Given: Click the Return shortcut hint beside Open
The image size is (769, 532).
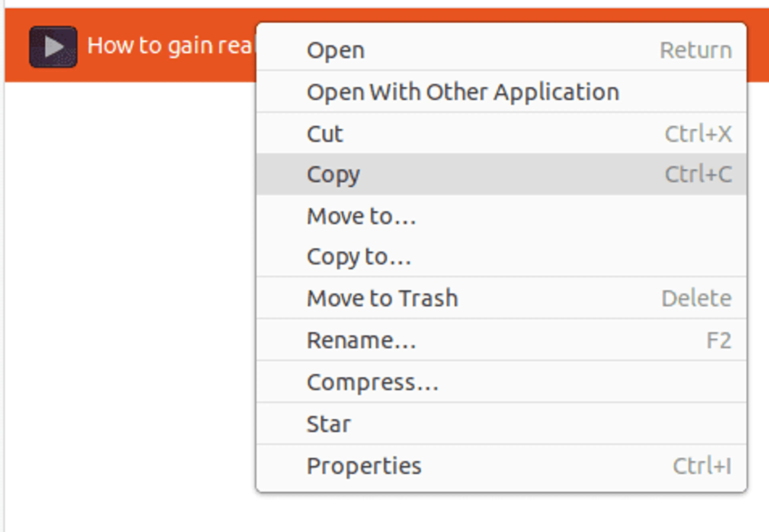Looking at the screenshot, I should (696, 50).
